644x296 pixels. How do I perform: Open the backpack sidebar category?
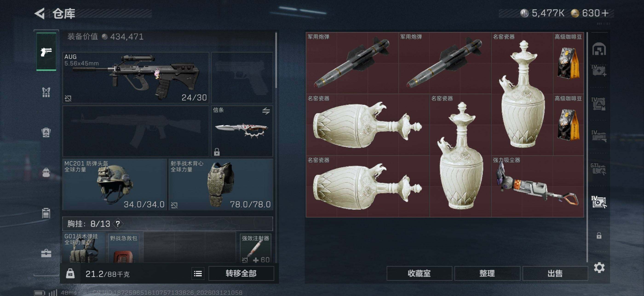[46, 172]
